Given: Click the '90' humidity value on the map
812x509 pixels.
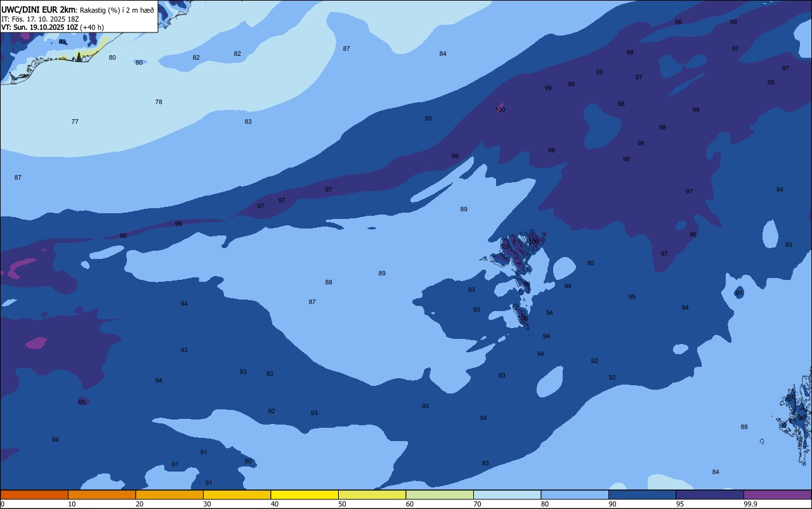Looking at the screenshot, I should tap(248, 461).
